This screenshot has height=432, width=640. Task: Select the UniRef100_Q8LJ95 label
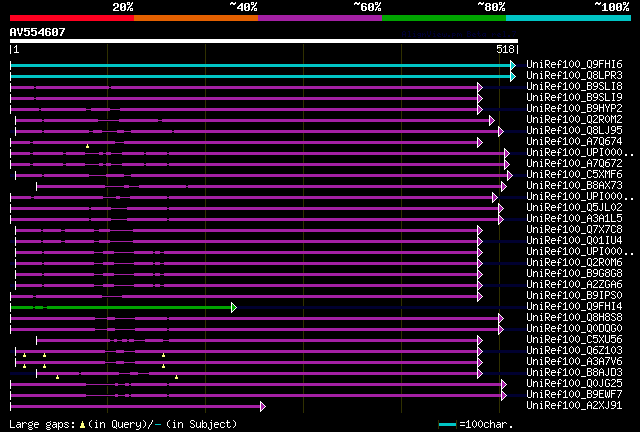574,131
